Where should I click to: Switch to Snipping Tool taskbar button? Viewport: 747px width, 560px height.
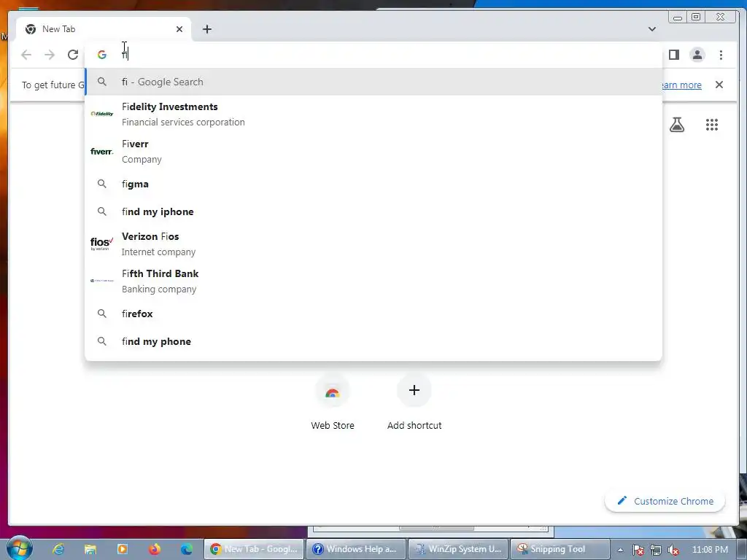[560, 549]
